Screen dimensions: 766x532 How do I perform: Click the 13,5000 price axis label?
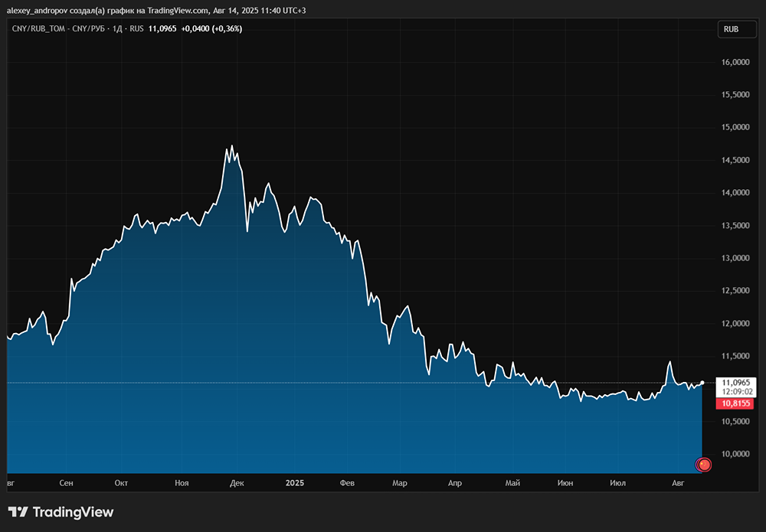pyautogui.click(x=735, y=226)
